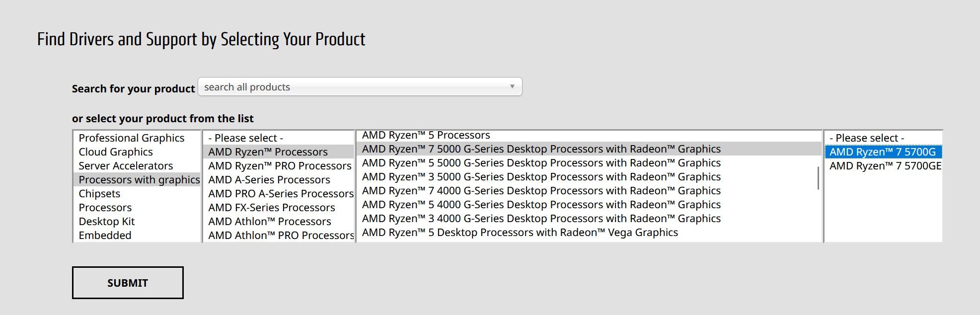Screen dimensions: 980x315
Task: Select Ryzen 7 4000 G-Series Desktop Processors
Action: (x=541, y=191)
